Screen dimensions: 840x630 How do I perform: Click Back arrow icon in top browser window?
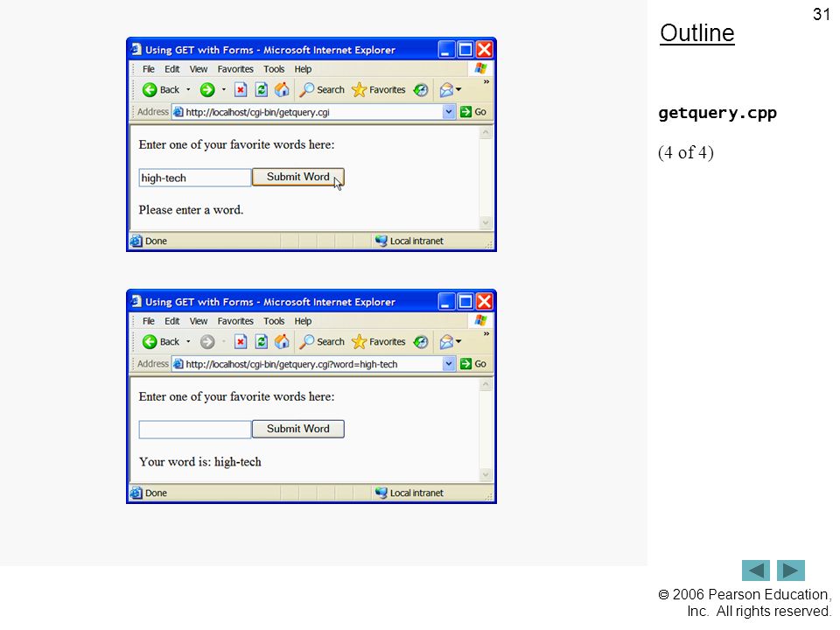tap(150, 90)
